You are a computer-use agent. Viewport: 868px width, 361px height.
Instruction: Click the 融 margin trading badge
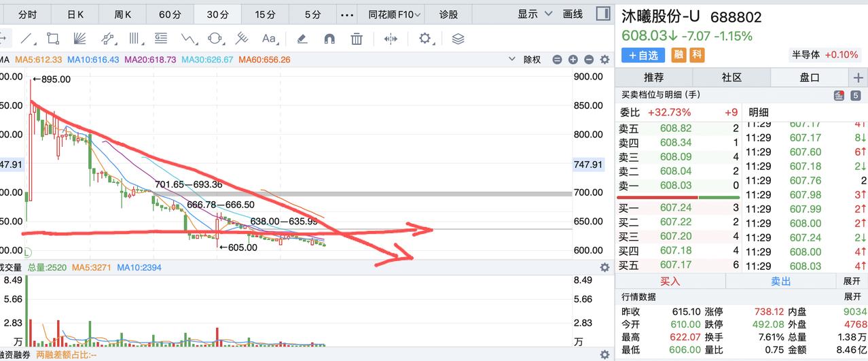point(679,55)
